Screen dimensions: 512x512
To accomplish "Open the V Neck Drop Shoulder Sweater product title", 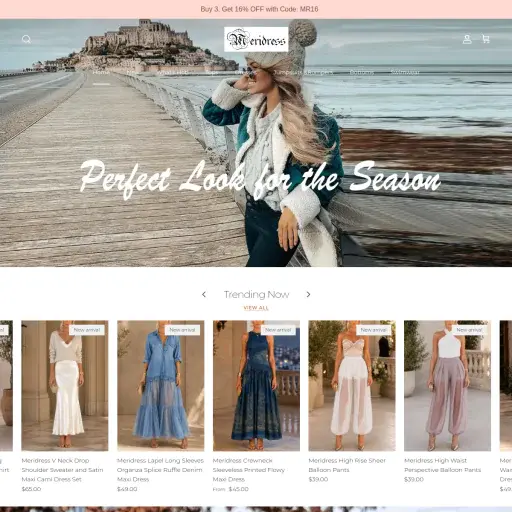I will pos(62,470).
